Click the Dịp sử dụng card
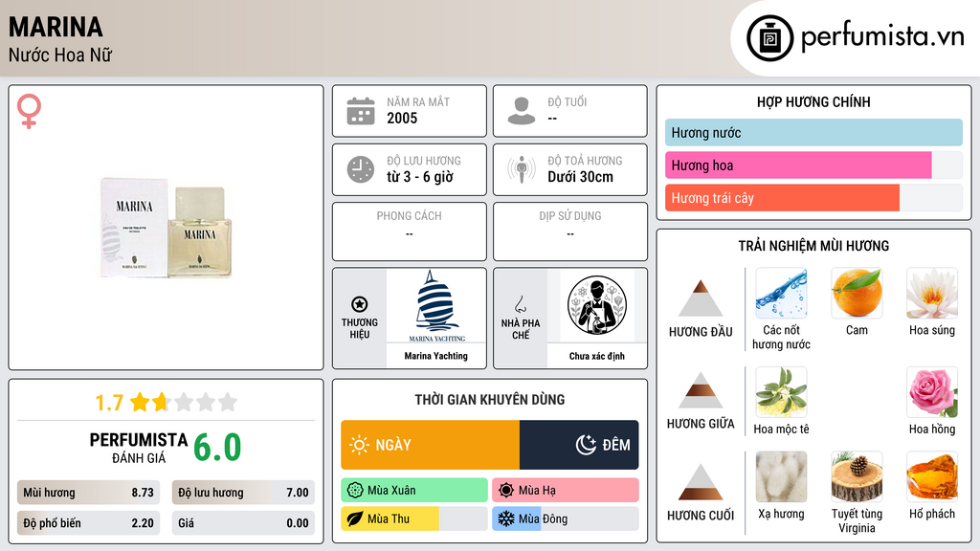980x551 pixels. pyautogui.click(x=570, y=231)
